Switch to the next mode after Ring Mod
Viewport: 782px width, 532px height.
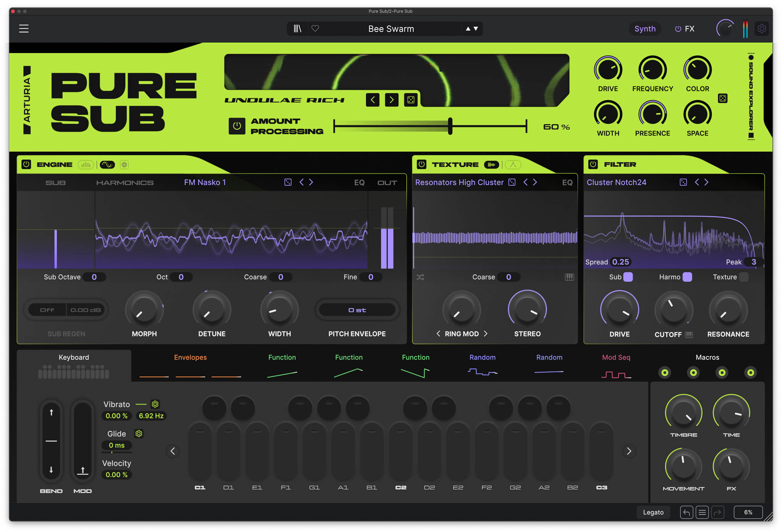tap(486, 333)
